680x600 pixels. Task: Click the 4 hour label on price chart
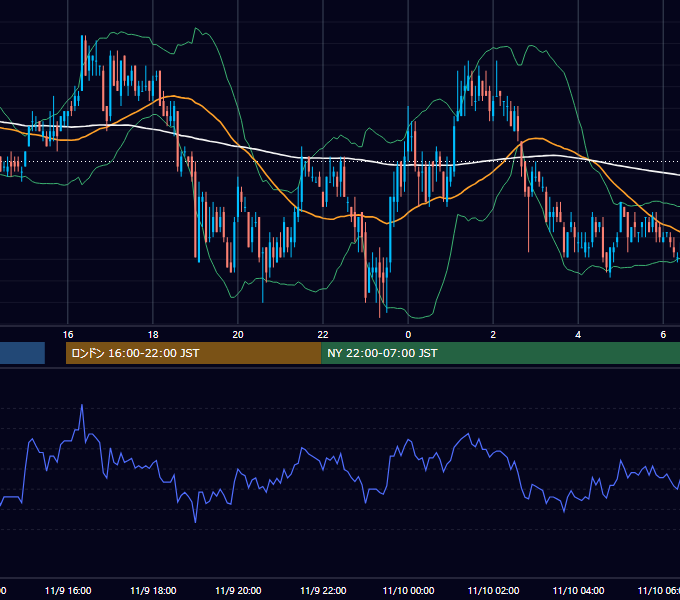[578, 334]
